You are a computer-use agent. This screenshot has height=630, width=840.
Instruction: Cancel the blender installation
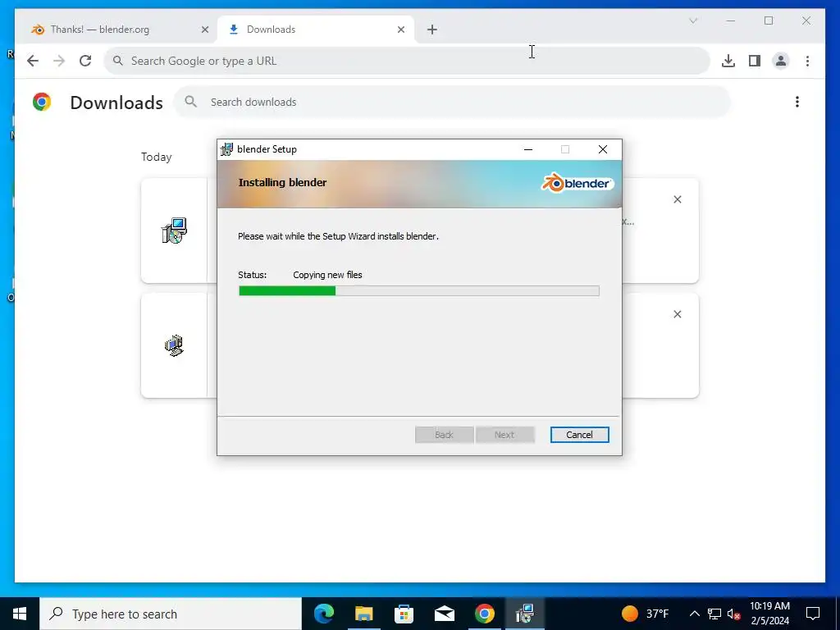pos(579,435)
